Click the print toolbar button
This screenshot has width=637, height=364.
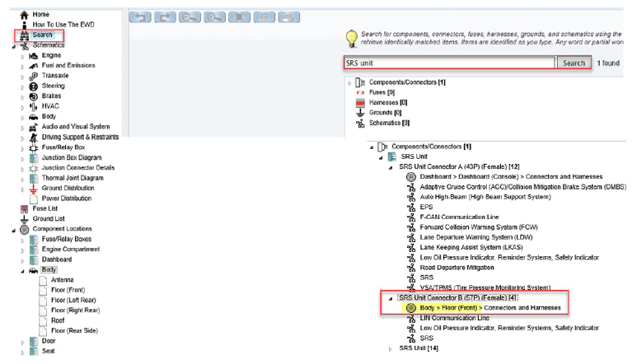(x=289, y=17)
